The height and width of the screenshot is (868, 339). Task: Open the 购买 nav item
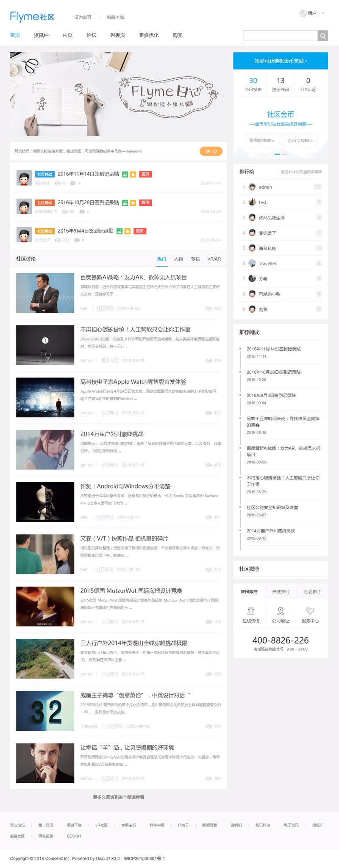click(178, 35)
